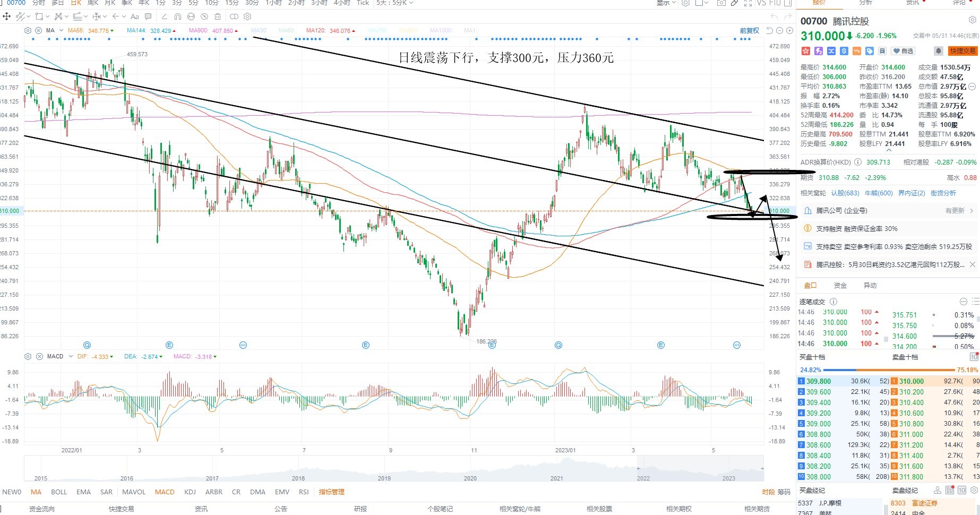Toggle the magnet snap tool

[177, 16]
